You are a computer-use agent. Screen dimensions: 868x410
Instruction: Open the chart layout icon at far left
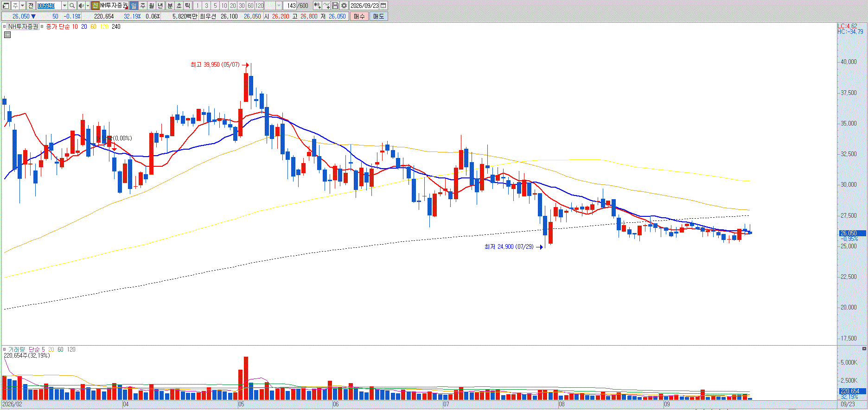click(6, 6)
